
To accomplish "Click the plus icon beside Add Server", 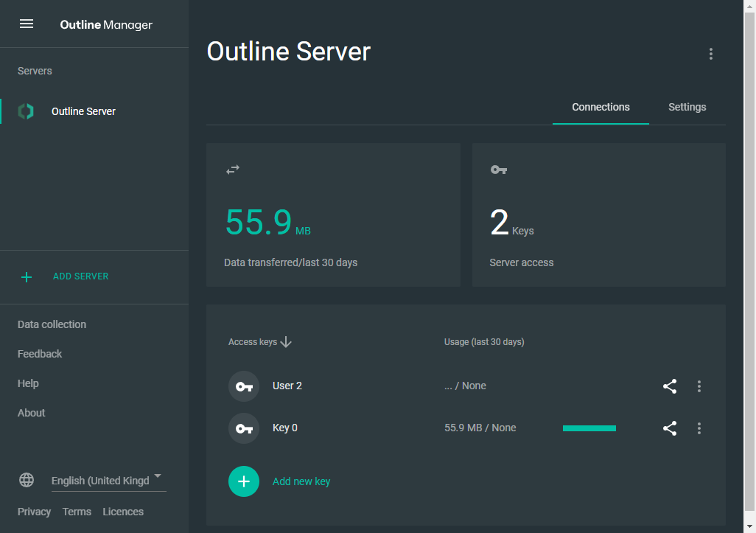I will 27,277.
